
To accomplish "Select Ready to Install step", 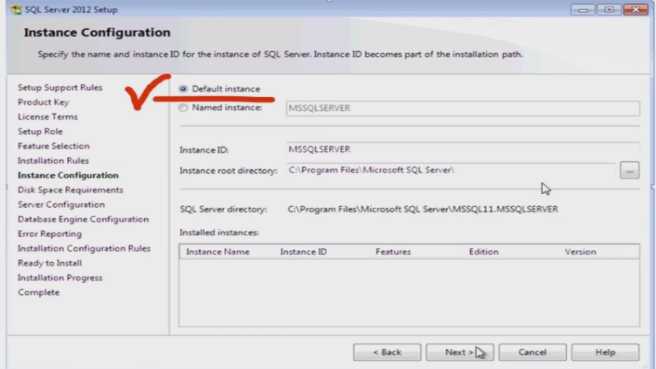I will [49, 263].
